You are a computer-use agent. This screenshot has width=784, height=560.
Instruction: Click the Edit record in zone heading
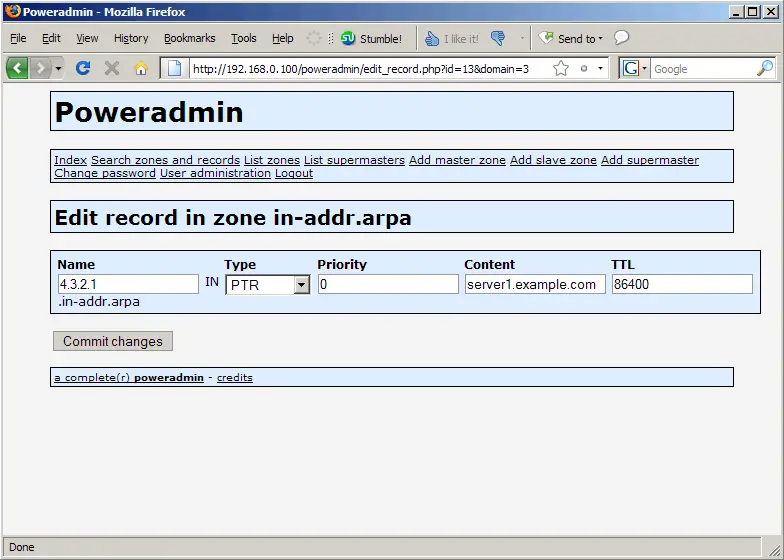pos(233,218)
